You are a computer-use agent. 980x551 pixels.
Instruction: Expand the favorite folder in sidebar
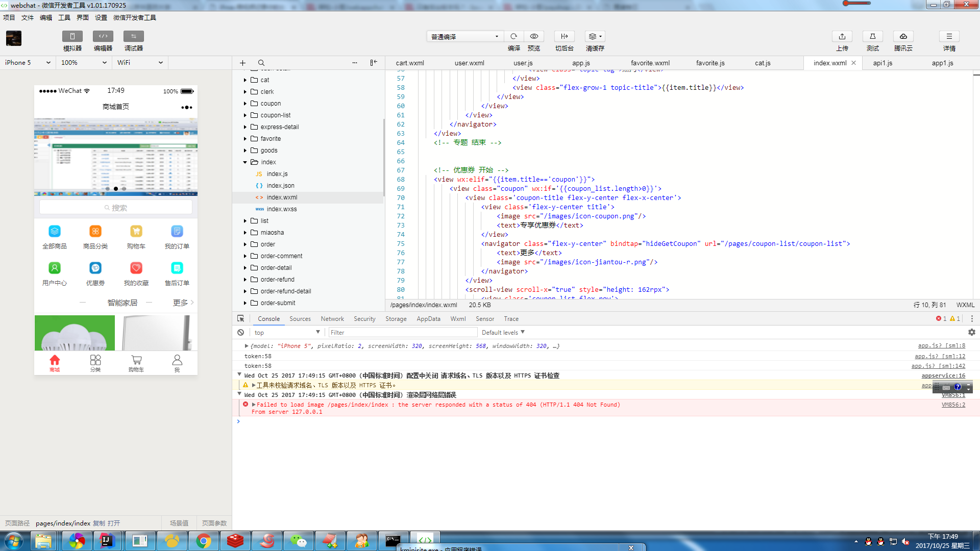(245, 138)
